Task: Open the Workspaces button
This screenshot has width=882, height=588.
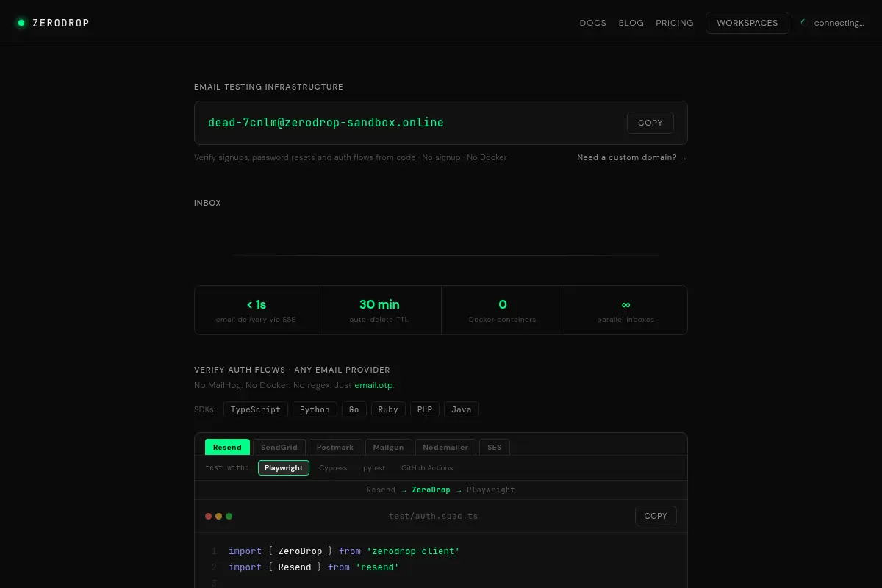Action: 747,23
